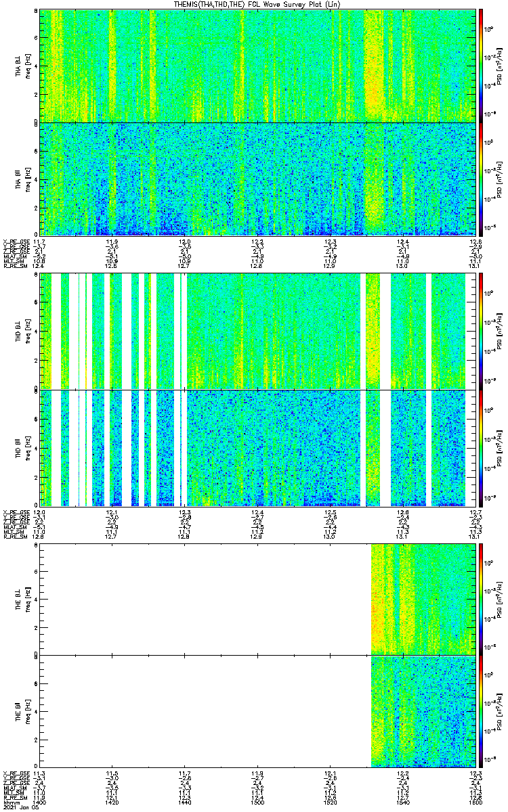Select the color bar beside THE B-perpendicular panel
This screenshot has height=812, width=508.
pyautogui.click(x=481, y=599)
